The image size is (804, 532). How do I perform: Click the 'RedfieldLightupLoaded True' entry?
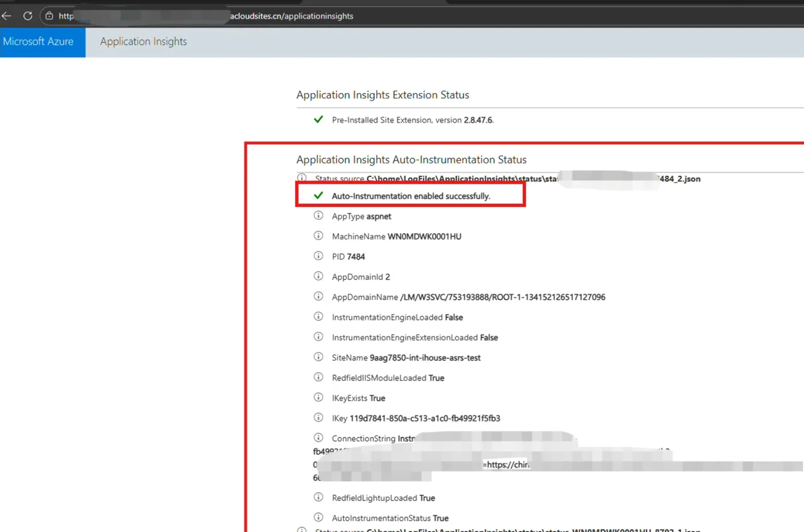[x=384, y=498]
